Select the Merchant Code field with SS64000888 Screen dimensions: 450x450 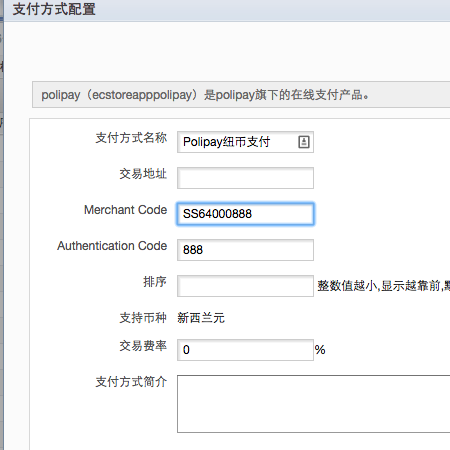[x=245, y=214]
